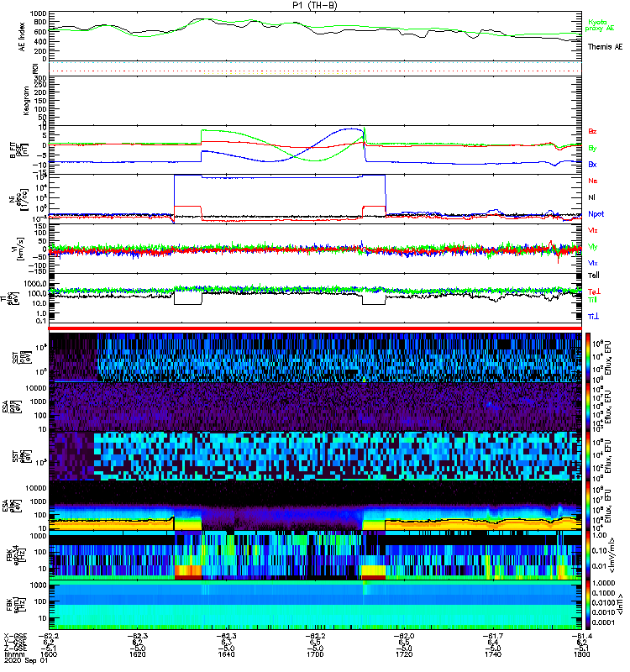Click the black 'Ni' legend label

click(x=591, y=197)
